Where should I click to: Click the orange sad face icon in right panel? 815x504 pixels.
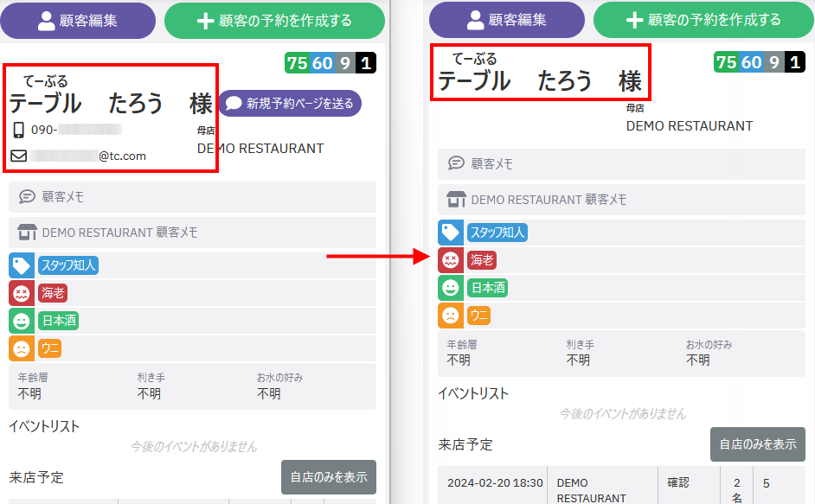450,316
